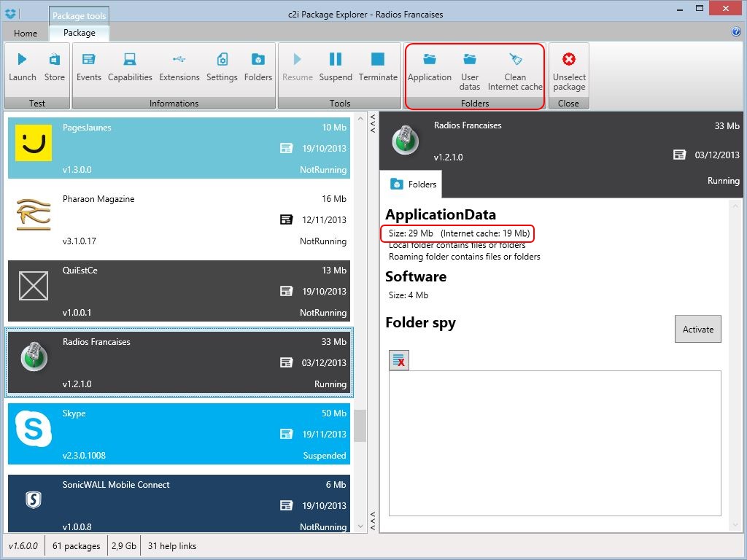Activate the Folder spy
This screenshot has width=747, height=560.
698,329
